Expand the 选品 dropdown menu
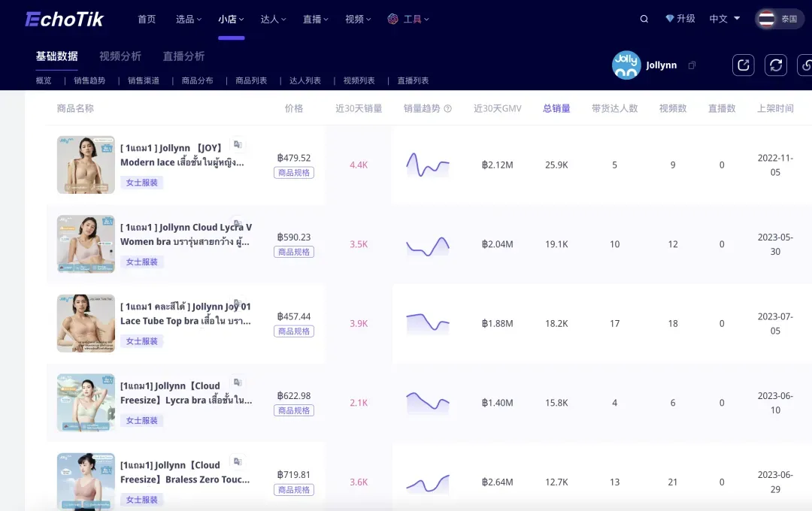The image size is (812, 511). point(189,19)
